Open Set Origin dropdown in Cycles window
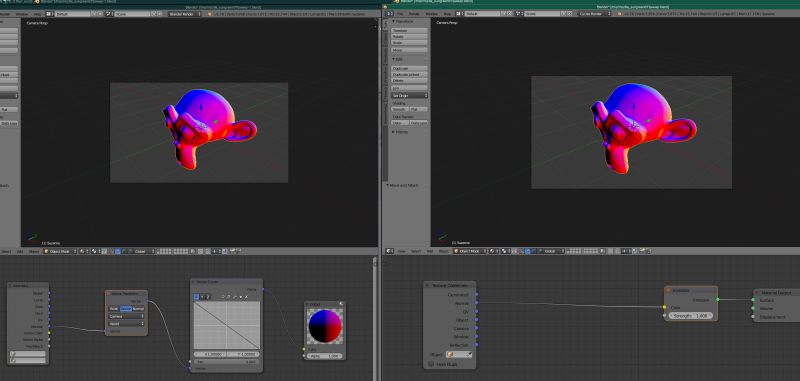Screen dimensions: 800x381 point(409,95)
